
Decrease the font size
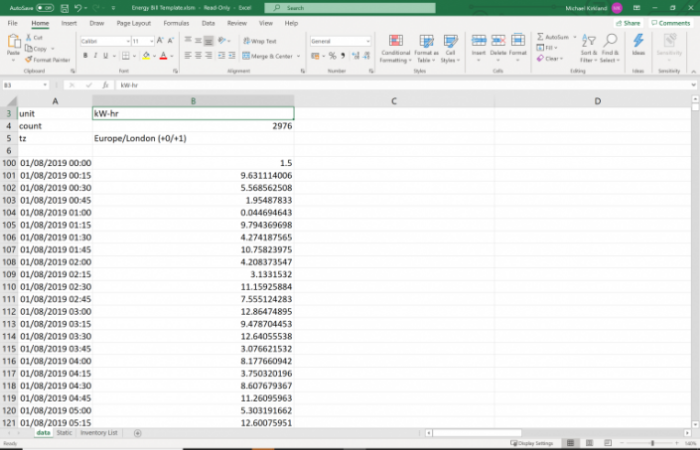[171, 41]
